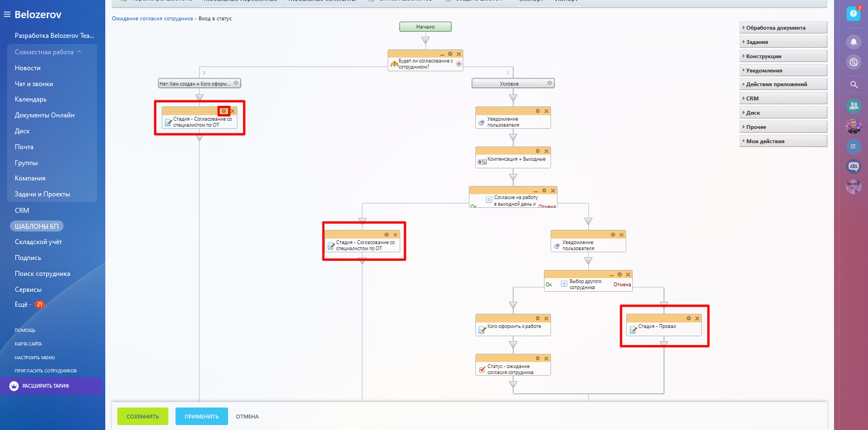Move the 'Условие' branch left with the arrow

click(508, 72)
